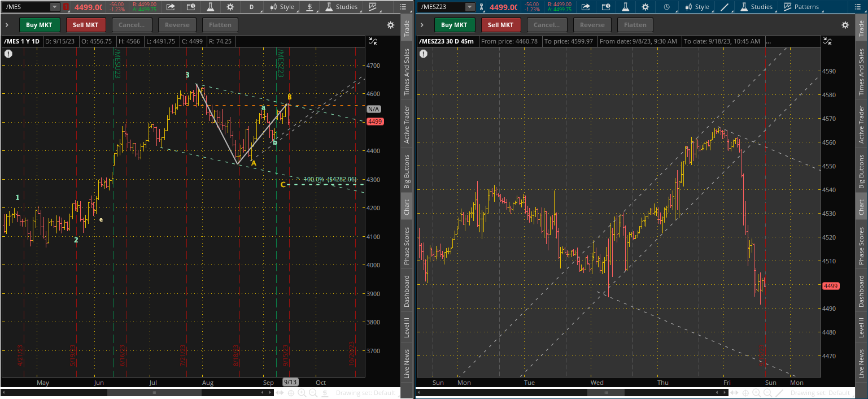Open the D timeframe selector in /MES chart

(251, 7)
